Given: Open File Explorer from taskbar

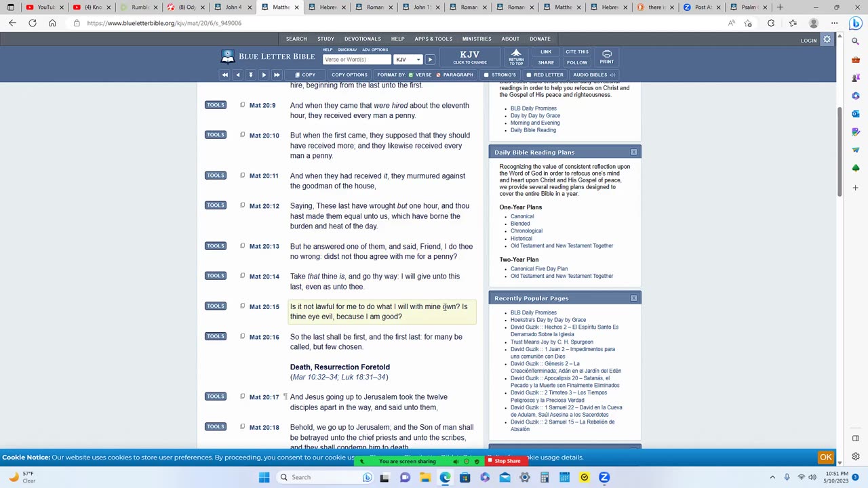Looking at the screenshot, I should point(425,477).
